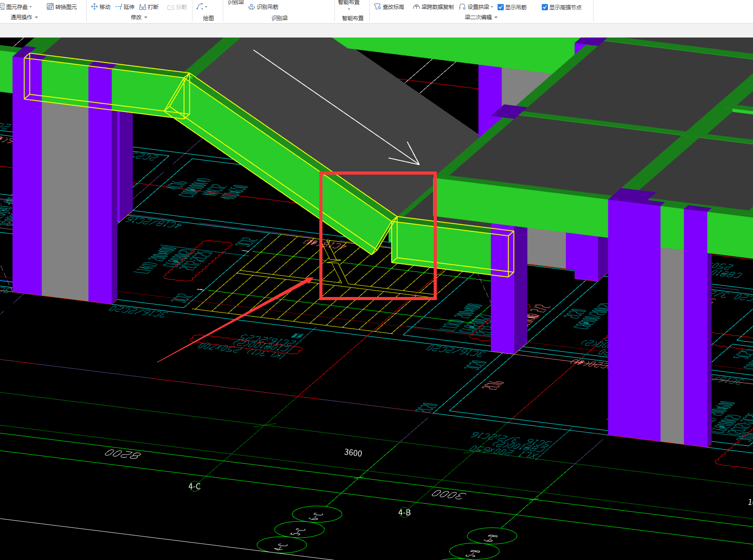Open the arc tool's dropdown arrow
Image resolution: width=753 pixels, height=560 pixels.
pos(206,7)
